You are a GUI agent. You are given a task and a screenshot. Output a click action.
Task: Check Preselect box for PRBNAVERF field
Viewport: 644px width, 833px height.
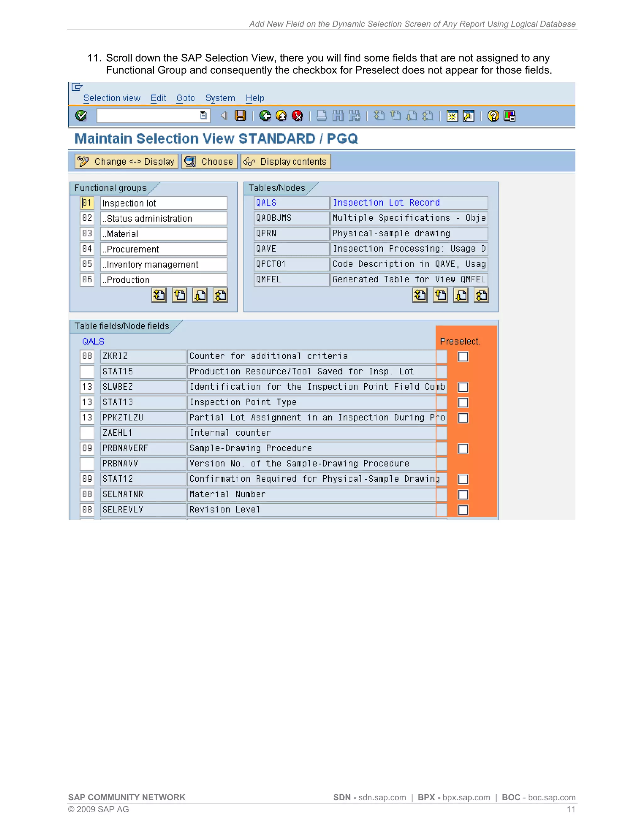tap(463, 449)
